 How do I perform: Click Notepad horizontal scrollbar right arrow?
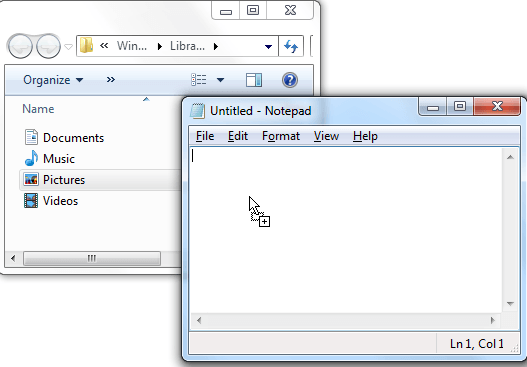493,320
